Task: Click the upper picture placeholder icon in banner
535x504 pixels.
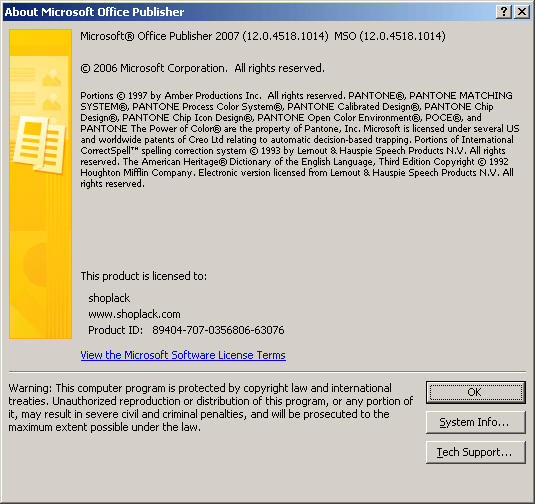Action: pos(52,78)
